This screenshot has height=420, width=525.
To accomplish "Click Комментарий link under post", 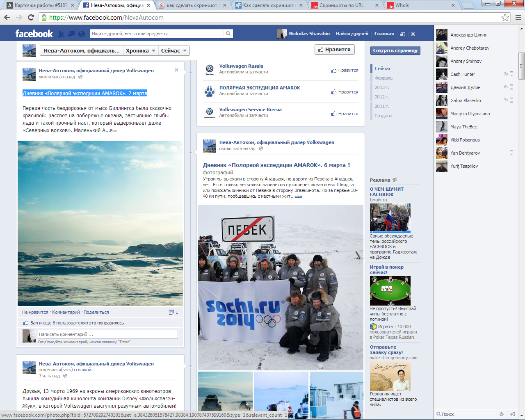I will (66, 312).
